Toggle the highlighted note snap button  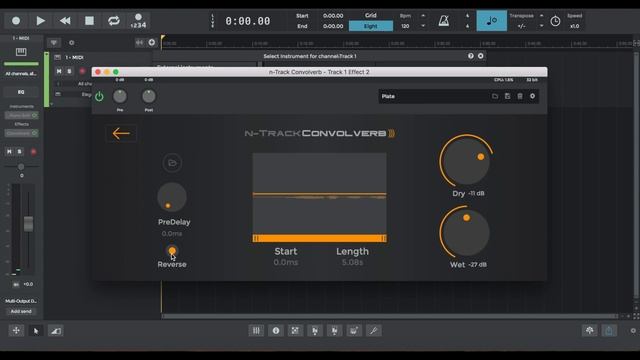[x=491, y=21]
